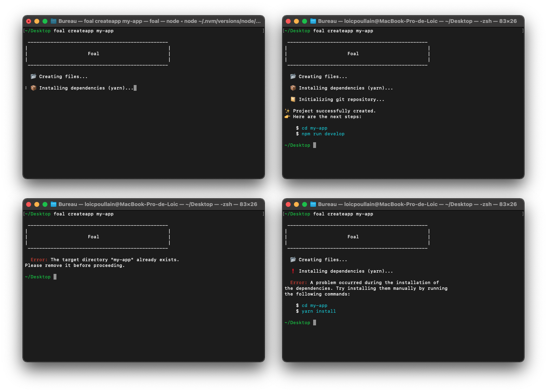547x392 pixels.
Task: Click the cursor block in the 'already exists' error terminal
Action: [x=55, y=277]
